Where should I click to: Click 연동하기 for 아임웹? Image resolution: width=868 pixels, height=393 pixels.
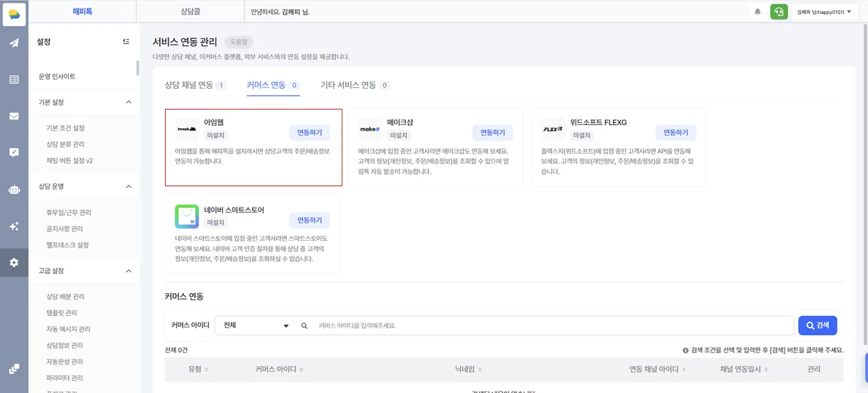[x=310, y=133]
